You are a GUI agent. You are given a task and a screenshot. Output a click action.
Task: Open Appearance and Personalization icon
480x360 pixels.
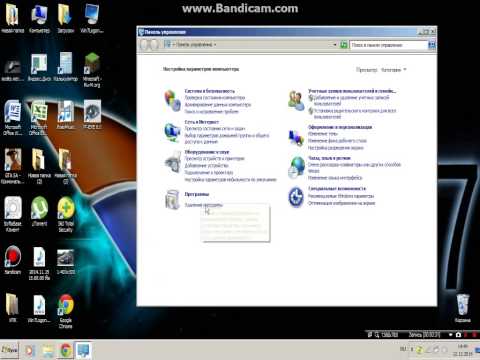click(x=296, y=137)
